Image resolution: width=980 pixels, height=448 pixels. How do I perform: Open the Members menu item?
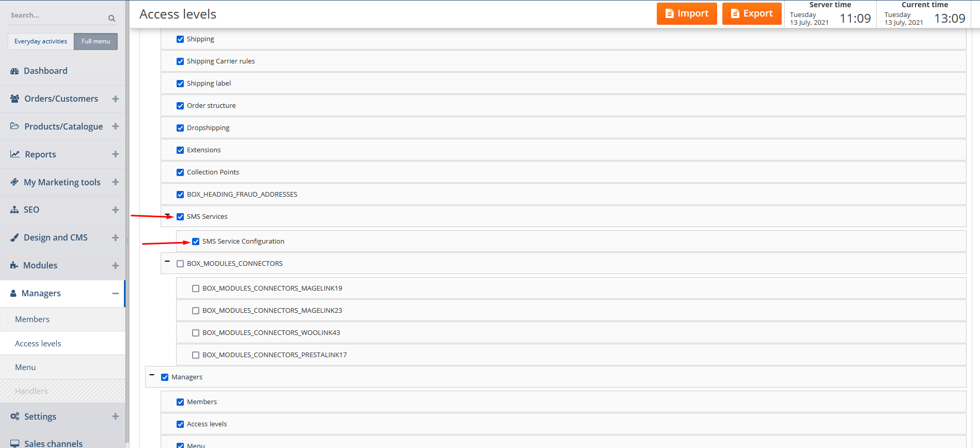coord(33,319)
